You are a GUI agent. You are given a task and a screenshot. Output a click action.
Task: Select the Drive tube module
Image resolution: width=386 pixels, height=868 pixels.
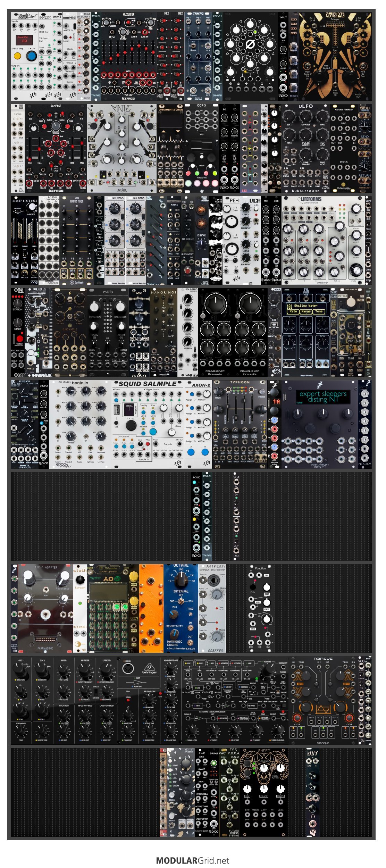(x=202, y=241)
